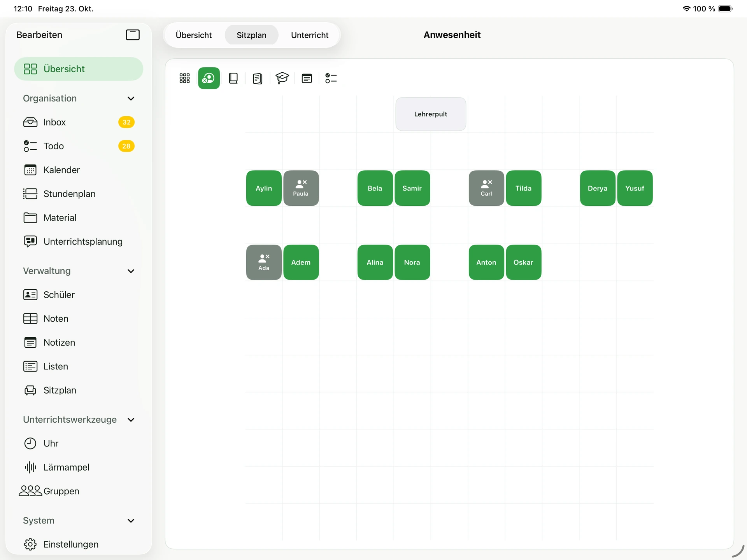This screenshot has width=747, height=560.
Task: Select the attendance mode toolbar icon
Action: [209, 78]
